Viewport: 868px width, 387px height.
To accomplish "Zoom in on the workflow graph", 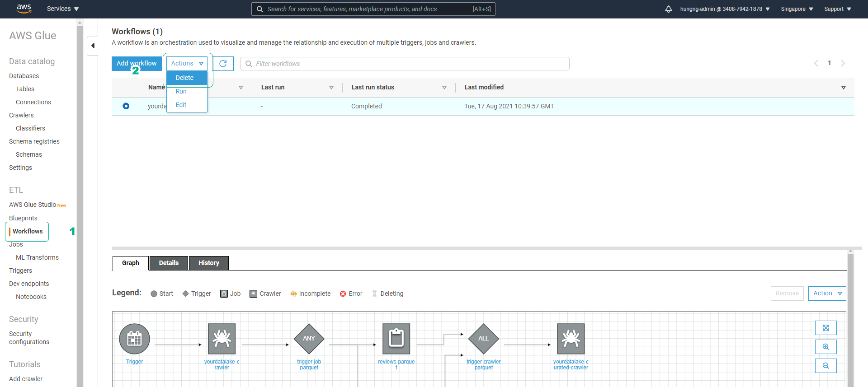I will (x=826, y=347).
